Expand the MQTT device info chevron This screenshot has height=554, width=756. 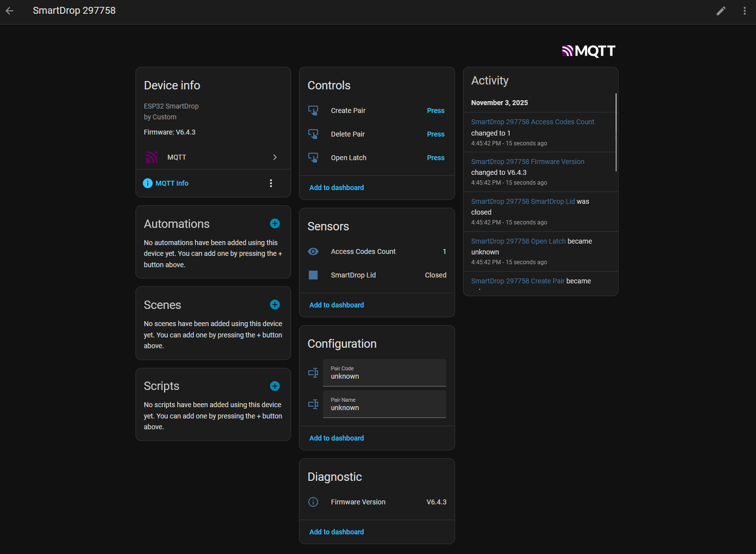275,157
